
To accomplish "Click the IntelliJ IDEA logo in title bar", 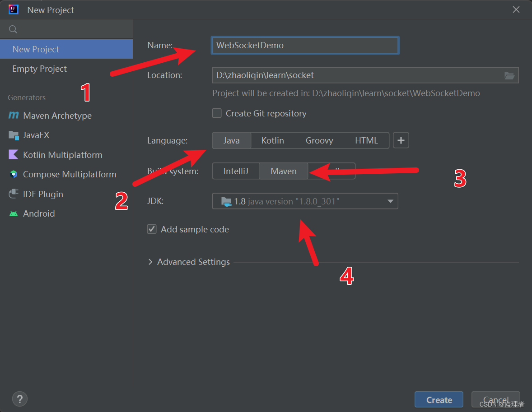I will (13, 9).
